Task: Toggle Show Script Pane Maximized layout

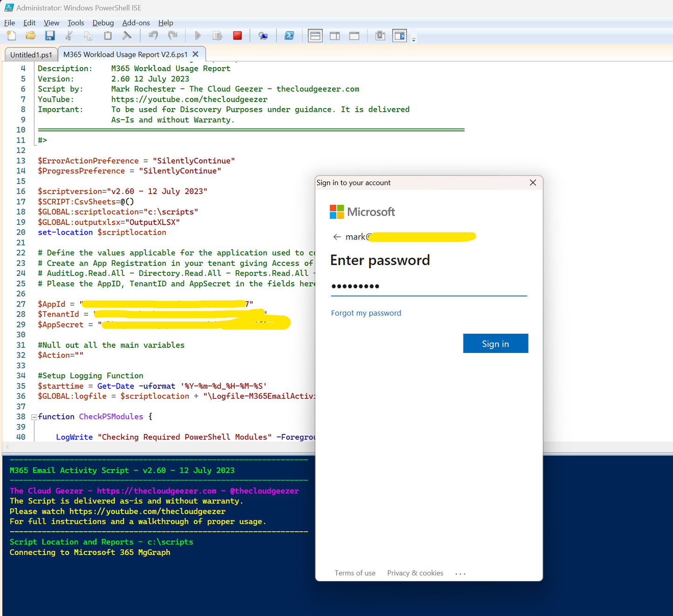Action: [354, 35]
